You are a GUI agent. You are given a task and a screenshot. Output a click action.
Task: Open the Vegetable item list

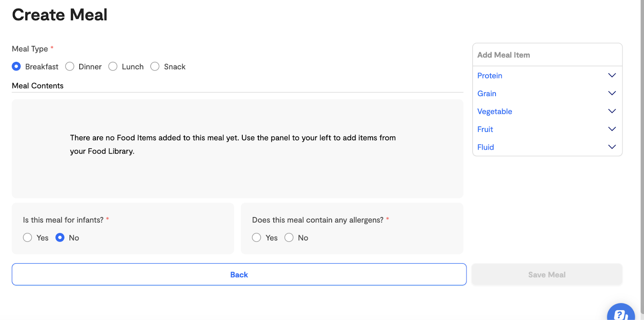coord(547,111)
